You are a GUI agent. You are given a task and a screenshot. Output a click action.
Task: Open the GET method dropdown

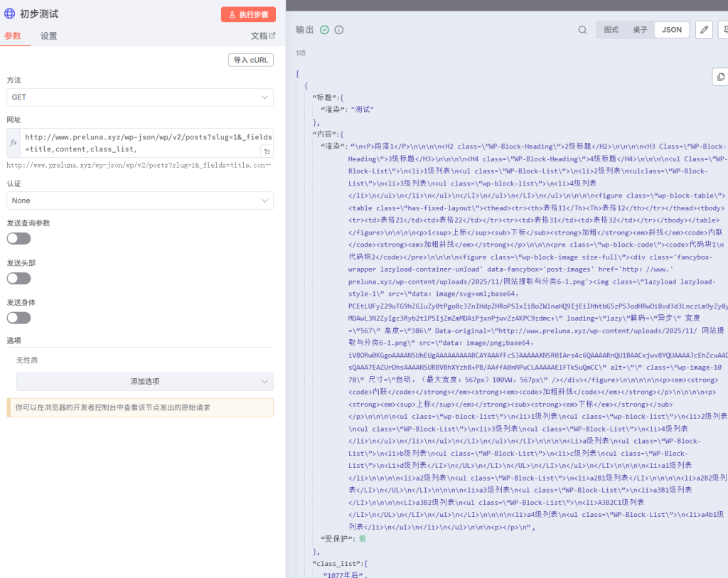[x=140, y=97]
